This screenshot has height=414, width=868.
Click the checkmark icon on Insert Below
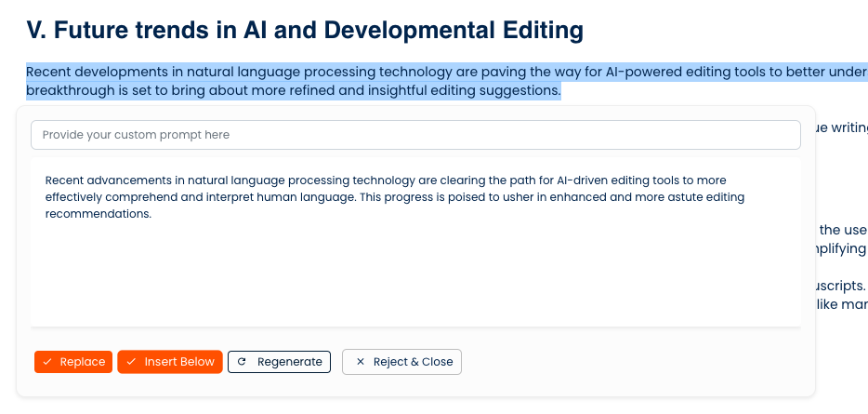[x=131, y=362]
